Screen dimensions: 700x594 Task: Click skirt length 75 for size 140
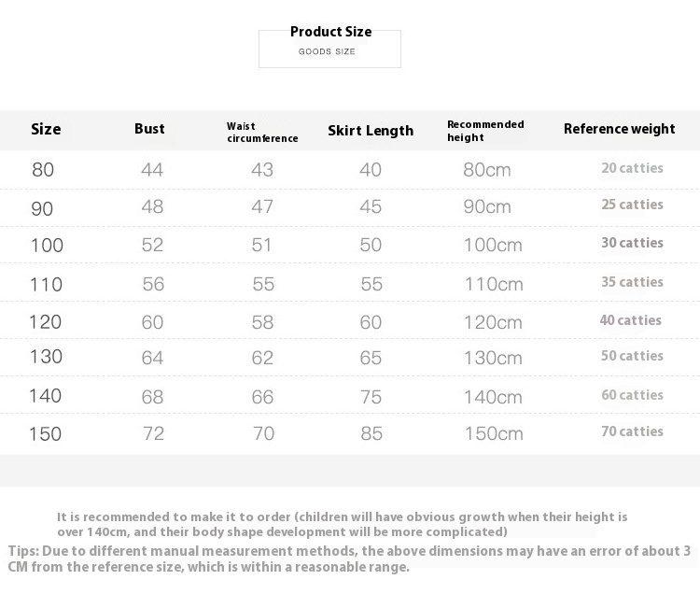371,397
